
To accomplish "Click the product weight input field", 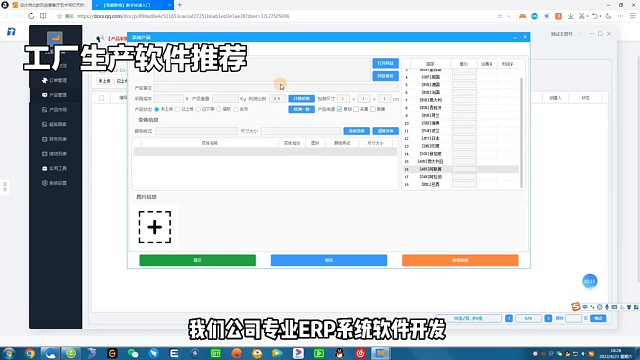I will coord(225,99).
